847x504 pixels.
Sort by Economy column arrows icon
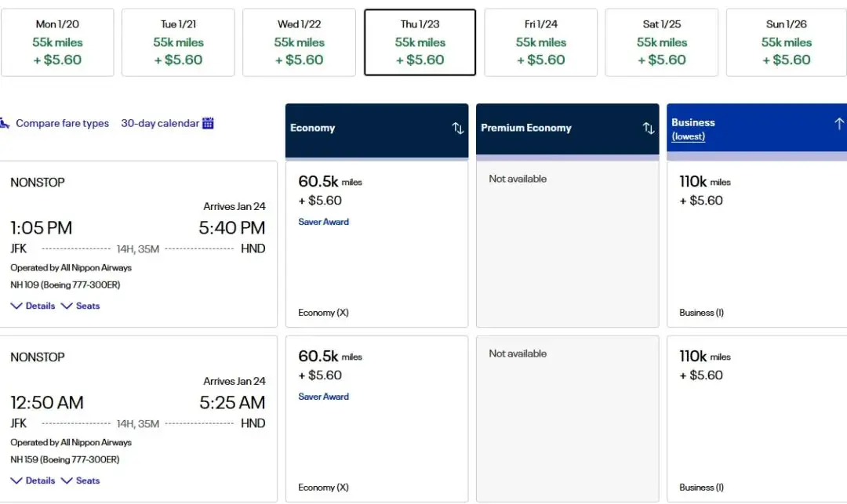point(458,128)
